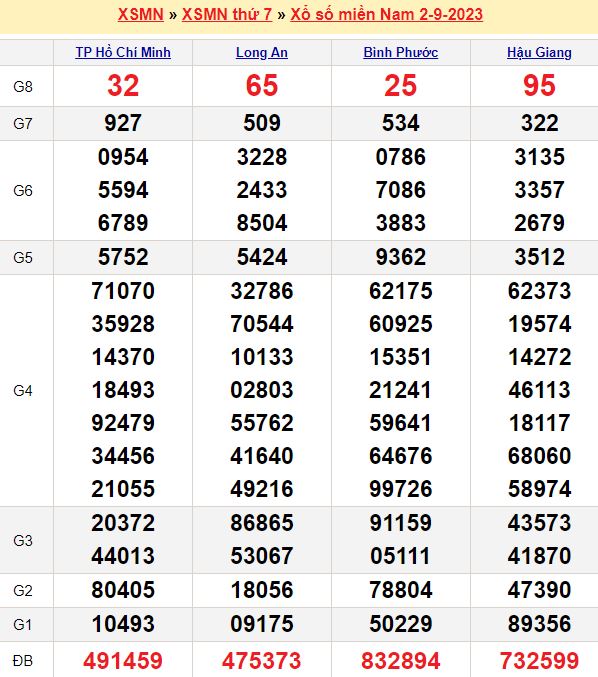
Task: Select G8 result 95
Action: tap(539, 85)
